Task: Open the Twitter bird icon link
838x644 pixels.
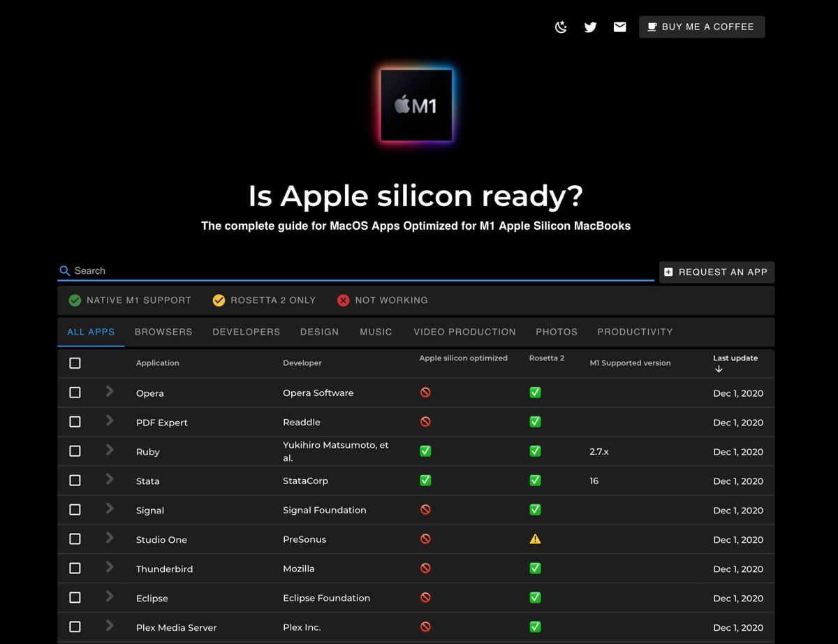Action: [590, 27]
